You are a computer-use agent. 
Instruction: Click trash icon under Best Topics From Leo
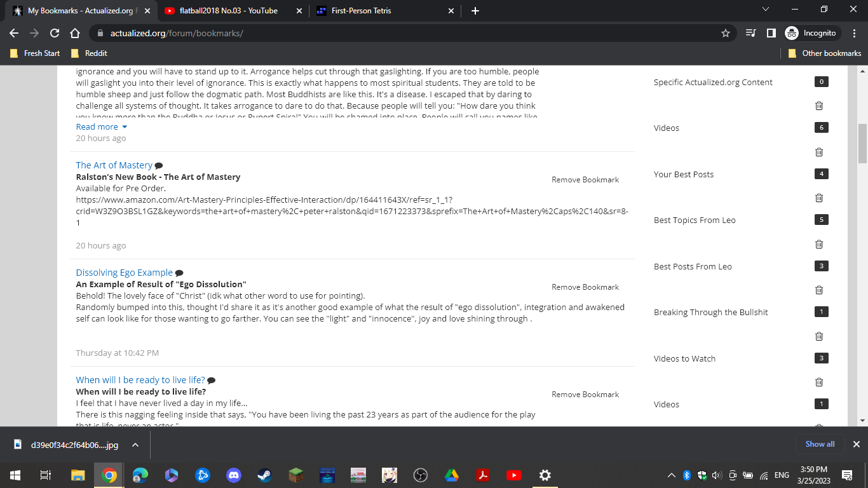point(819,244)
